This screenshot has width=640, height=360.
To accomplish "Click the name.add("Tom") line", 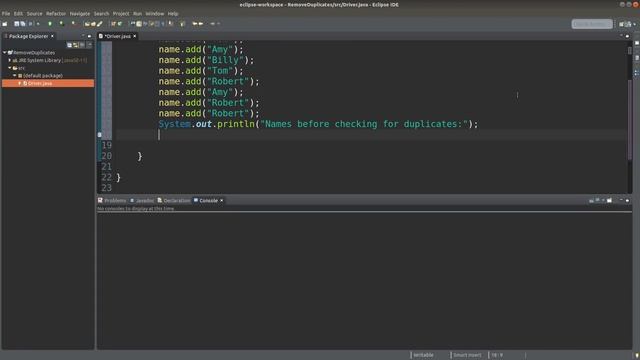I will (201, 71).
